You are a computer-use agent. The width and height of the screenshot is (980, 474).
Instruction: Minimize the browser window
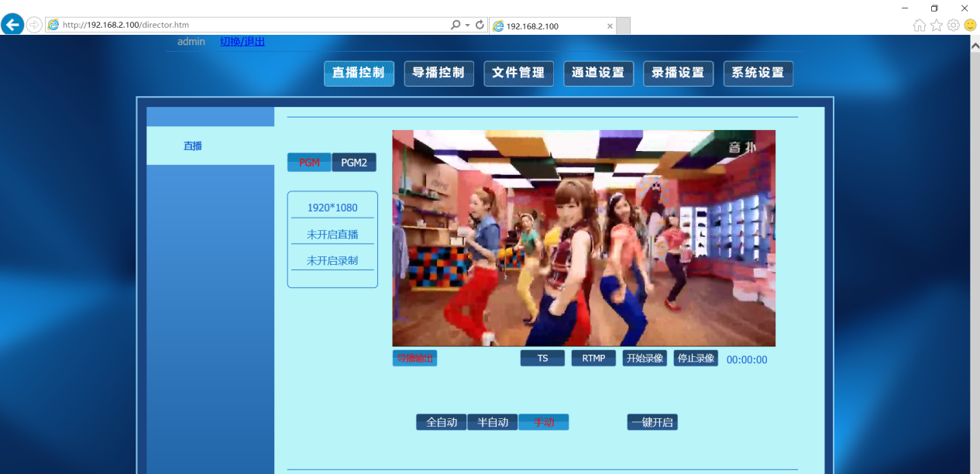tap(905, 8)
